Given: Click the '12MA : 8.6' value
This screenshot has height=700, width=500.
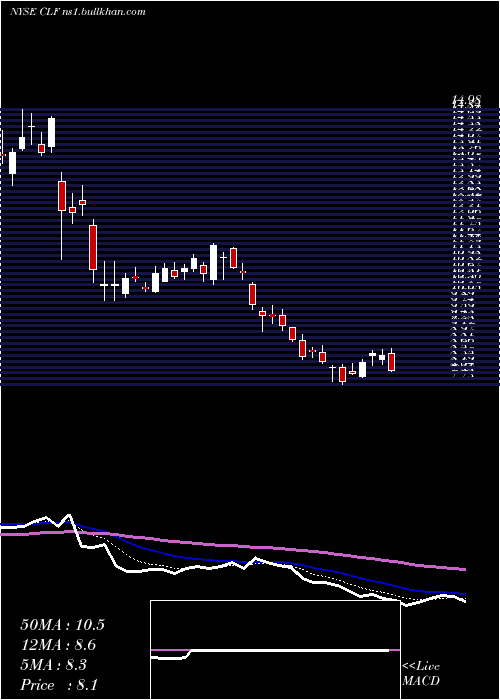Looking at the screenshot, I should pos(58,645).
